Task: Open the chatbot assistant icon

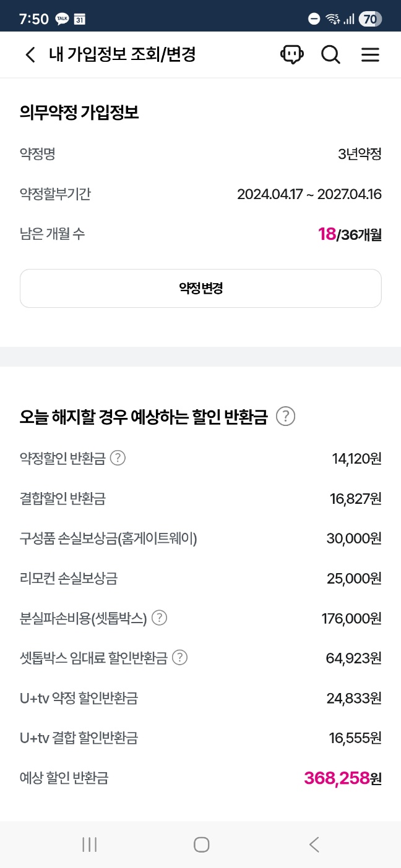Action: 291,55
